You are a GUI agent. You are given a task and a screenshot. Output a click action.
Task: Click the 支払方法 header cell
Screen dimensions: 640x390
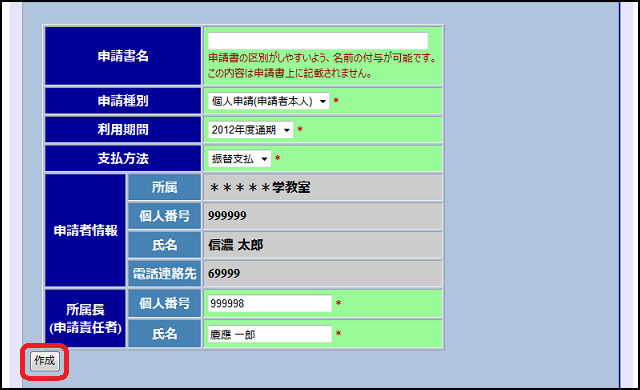(123, 159)
